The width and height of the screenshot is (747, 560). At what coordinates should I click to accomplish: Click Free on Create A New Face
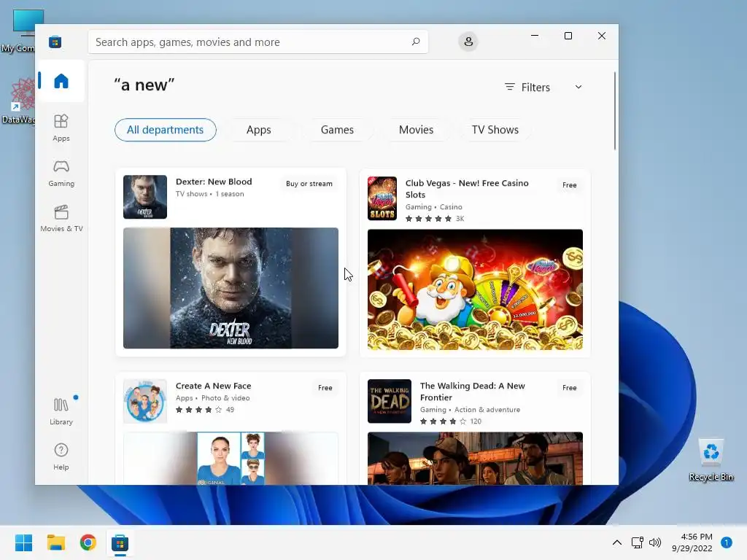(x=325, y=388)
